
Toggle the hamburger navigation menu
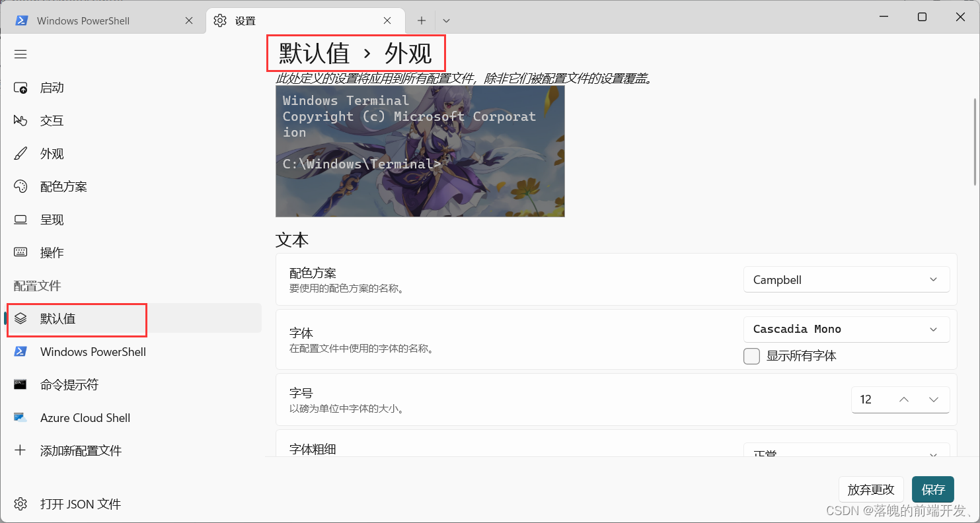click(x=20, y=54)
